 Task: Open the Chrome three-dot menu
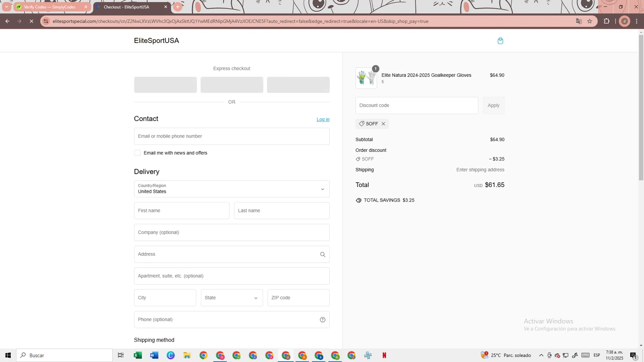click(x=637, y=21)
